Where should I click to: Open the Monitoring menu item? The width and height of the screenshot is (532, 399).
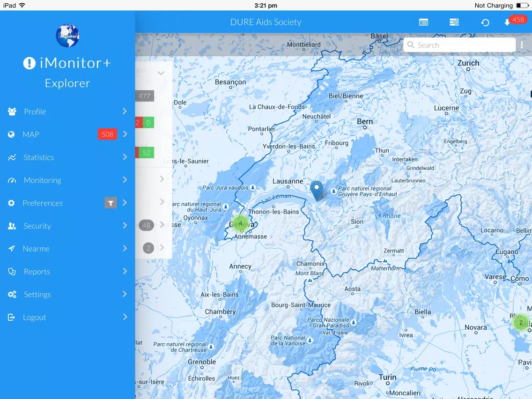pyautogui.click(x=67, y=180)
